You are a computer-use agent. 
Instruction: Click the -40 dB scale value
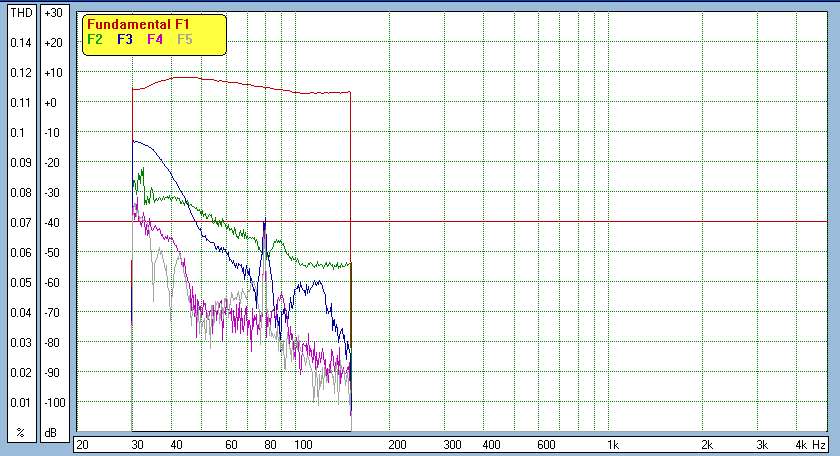coord(52,223)
